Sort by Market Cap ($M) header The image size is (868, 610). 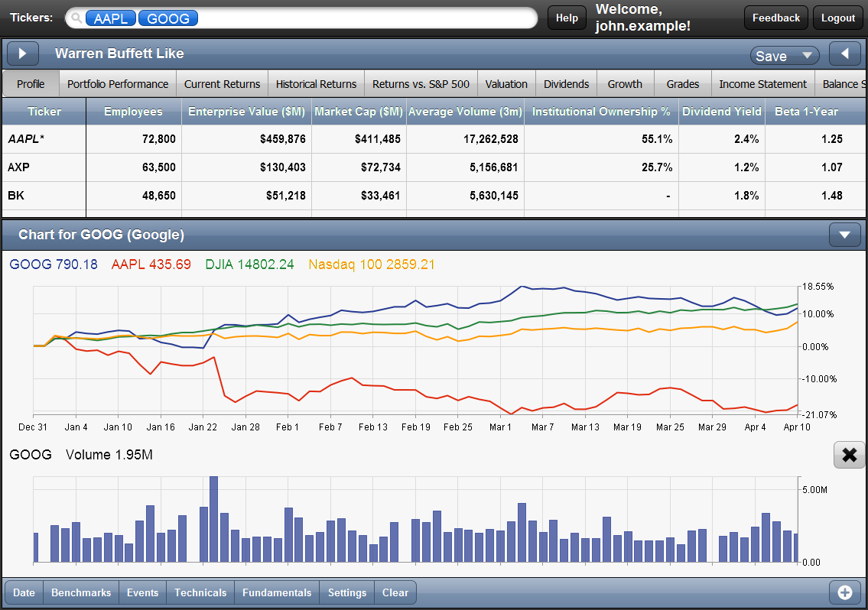coord(359,112)
